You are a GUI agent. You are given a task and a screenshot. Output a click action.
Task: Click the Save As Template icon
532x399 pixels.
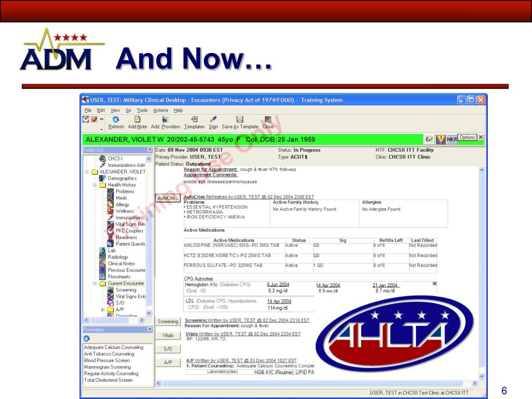tap(240, 119)
